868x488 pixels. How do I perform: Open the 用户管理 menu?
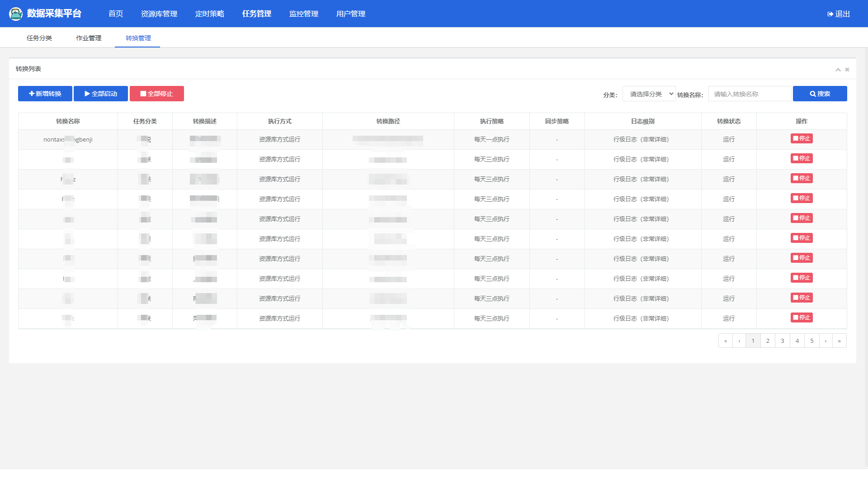(351, 14)
